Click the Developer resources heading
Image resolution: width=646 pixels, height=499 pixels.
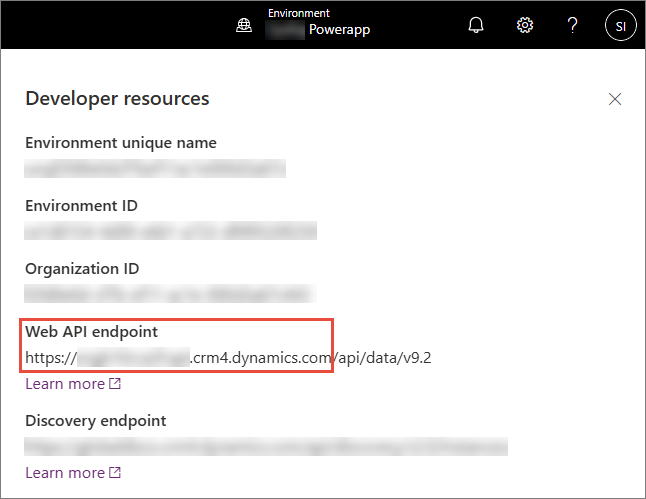click(117, 99)
